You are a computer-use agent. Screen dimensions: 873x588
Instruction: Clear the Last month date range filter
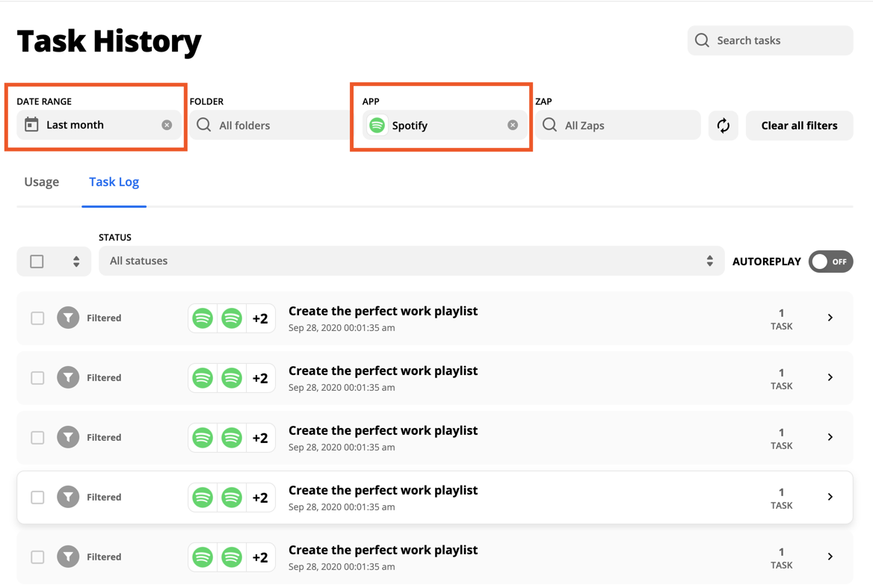point(167,126)
